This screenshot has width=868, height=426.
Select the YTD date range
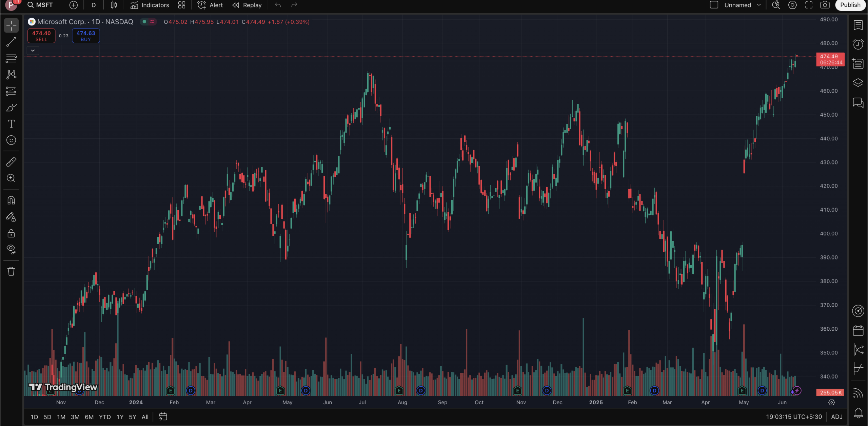[105, 417]
